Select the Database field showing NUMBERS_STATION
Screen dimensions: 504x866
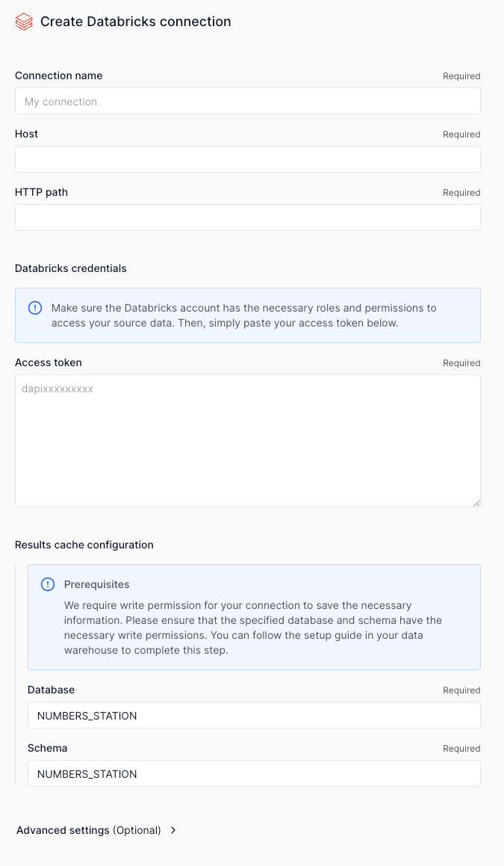pyautogui.click(x=254, y=715)
